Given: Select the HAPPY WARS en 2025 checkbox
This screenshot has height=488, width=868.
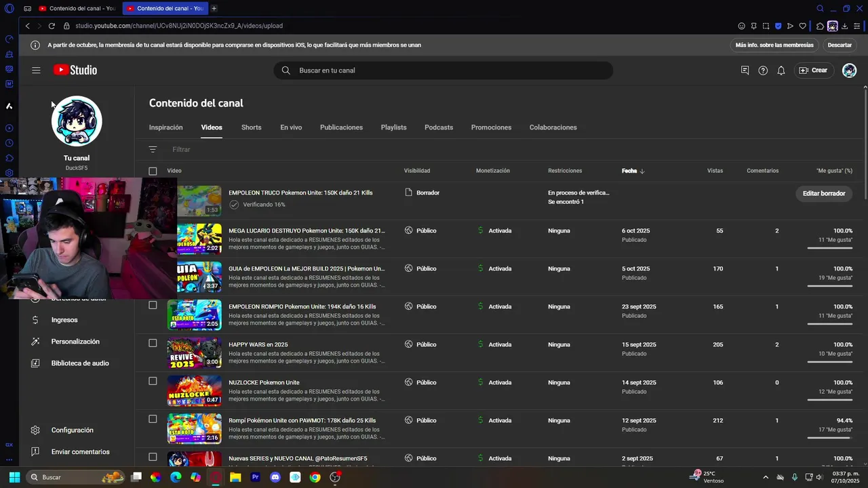Looking at the screenshot, I should click(x=153, y=343).
